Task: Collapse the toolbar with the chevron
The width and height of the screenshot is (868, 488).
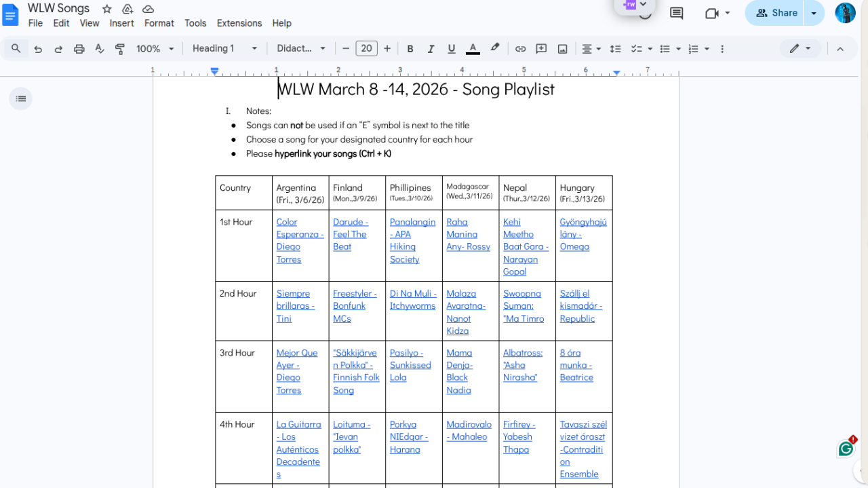Action: (840, 49)
